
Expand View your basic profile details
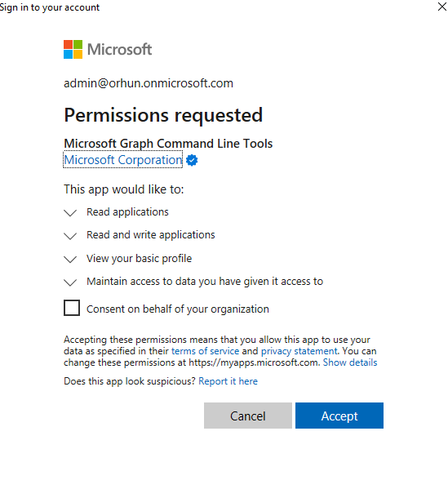70,259
